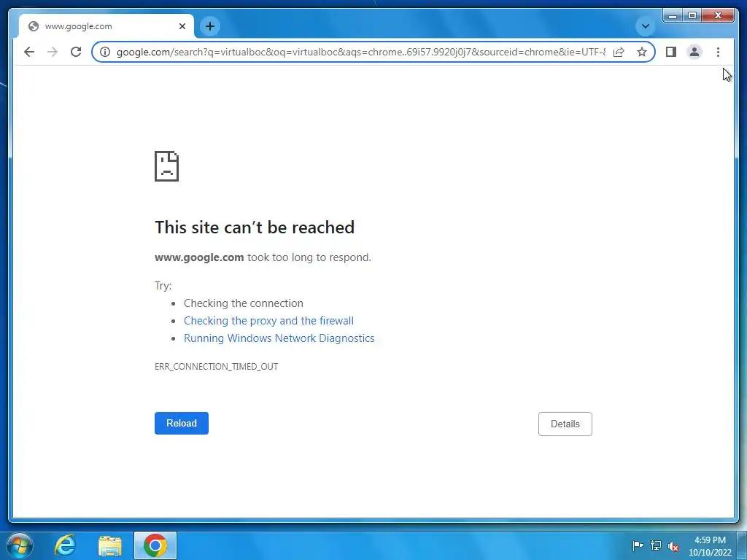Click the Chrome taskbar icon

pyautogui.click(x=155, y=545)
